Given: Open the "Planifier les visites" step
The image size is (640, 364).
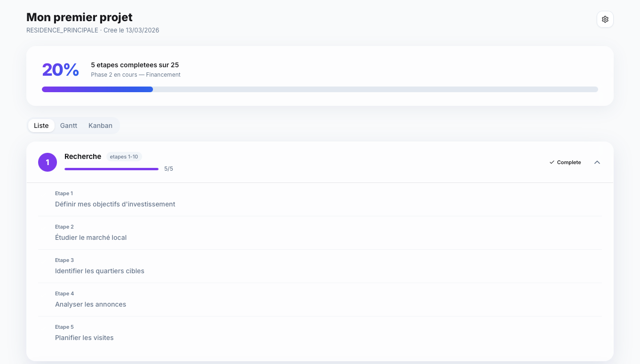Looking at the screenshot, I should tap(84, 338).
